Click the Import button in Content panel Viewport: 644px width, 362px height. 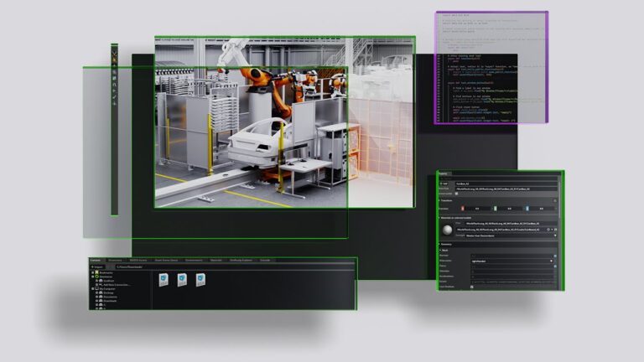97,267
